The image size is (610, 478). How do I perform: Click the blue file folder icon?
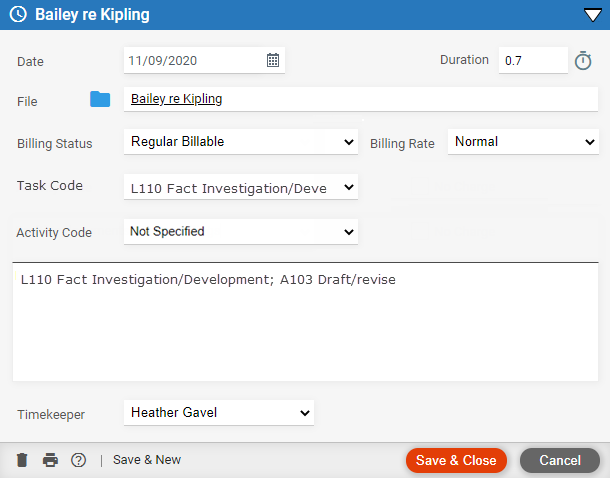[x=100, y=99]
